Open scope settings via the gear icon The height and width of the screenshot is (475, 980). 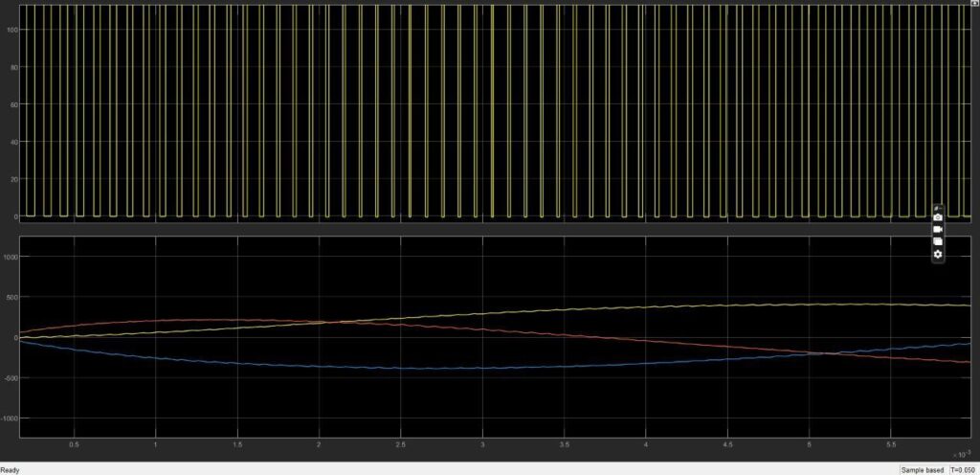(938, 255)
